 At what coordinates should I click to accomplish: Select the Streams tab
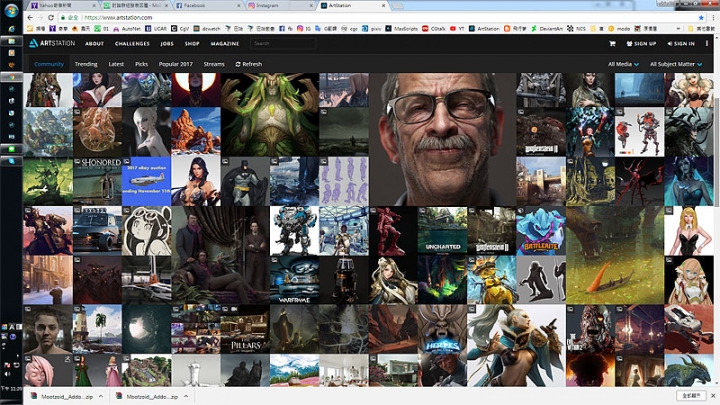click(214, 64)
